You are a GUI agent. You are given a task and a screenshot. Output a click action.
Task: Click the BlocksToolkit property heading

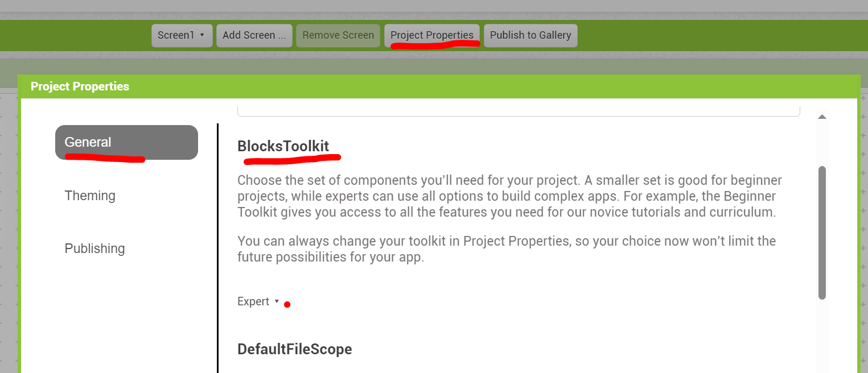click(283, 146)
